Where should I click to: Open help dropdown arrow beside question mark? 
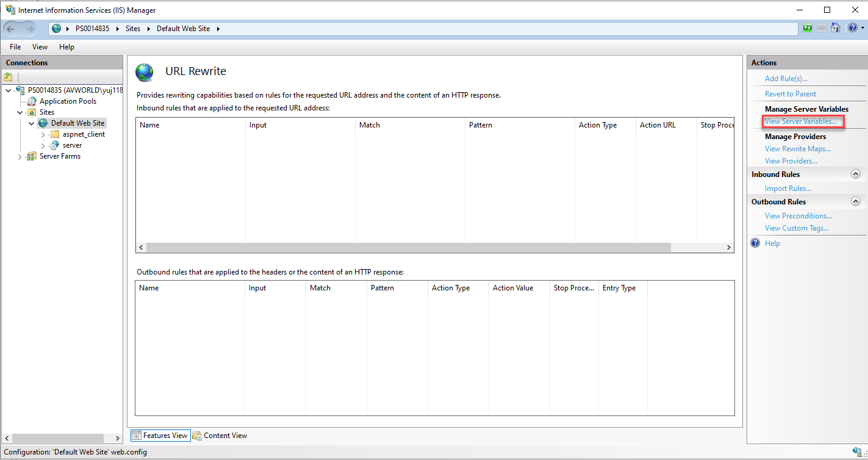point(863,29)
